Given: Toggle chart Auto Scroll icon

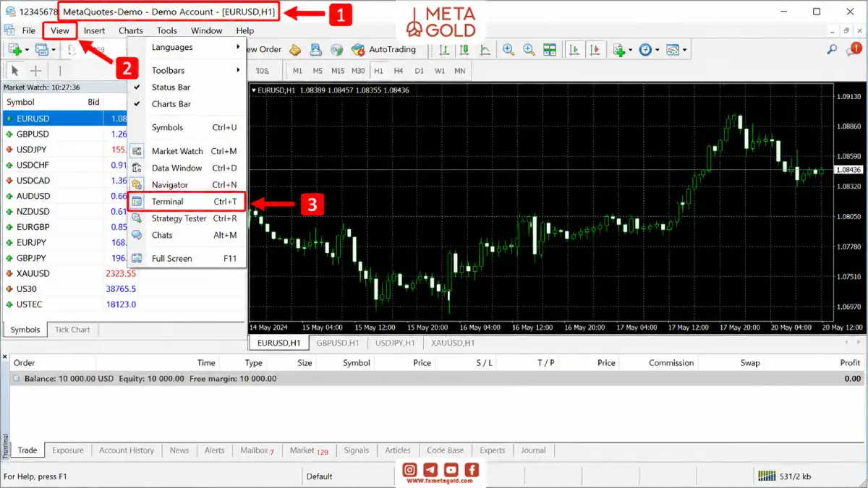Looking at the screenshot, I should point(575,50).
